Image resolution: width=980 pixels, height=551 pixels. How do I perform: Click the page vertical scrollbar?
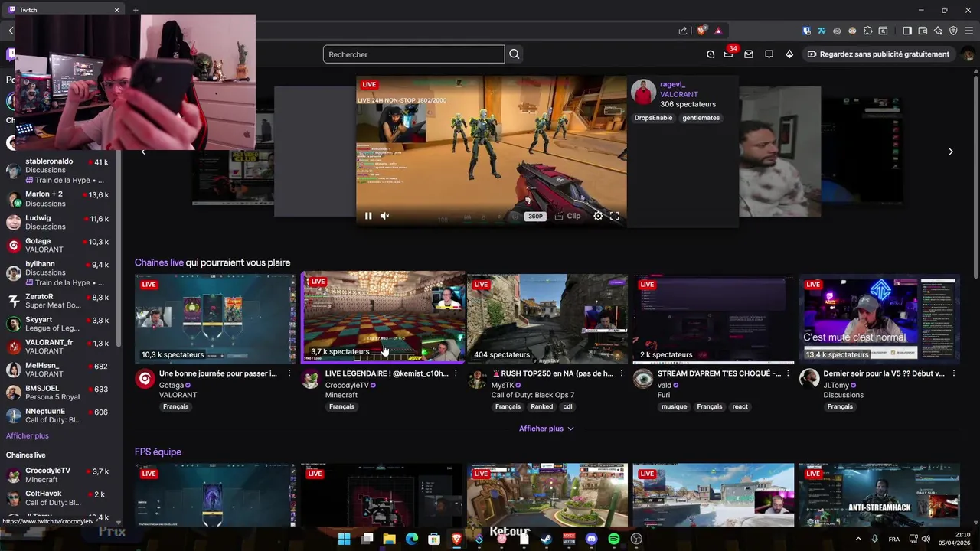(x=976, y=176)
